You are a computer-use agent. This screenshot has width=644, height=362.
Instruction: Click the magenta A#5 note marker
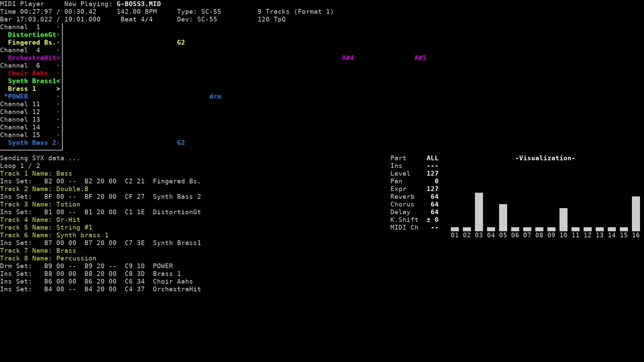(x=421, y=58)
